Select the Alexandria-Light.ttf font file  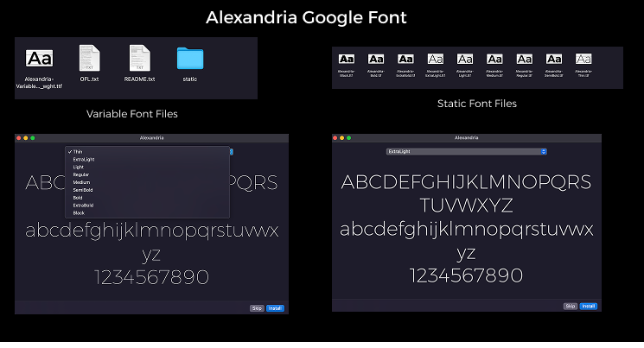465,59
